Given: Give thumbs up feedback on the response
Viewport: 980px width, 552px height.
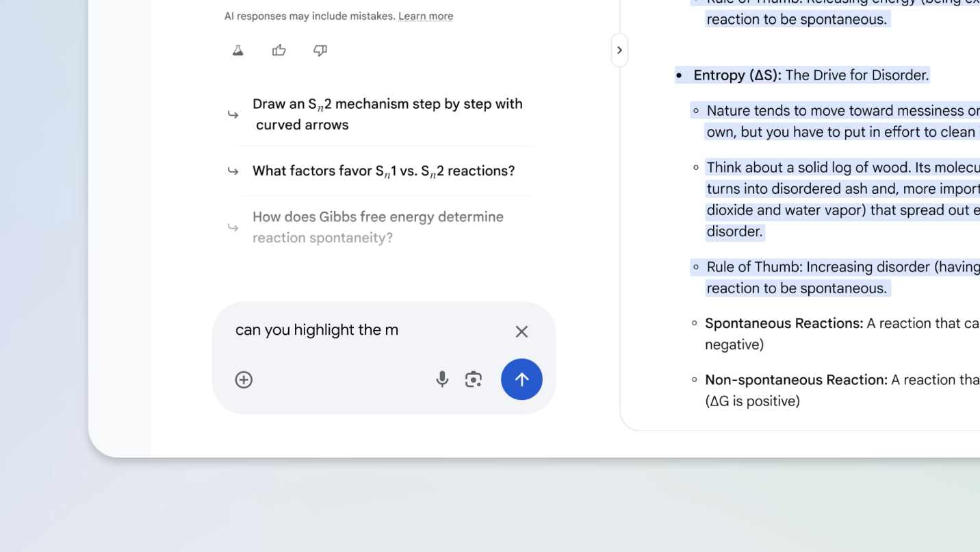Looking at the screenshot, I should (279, 49).
